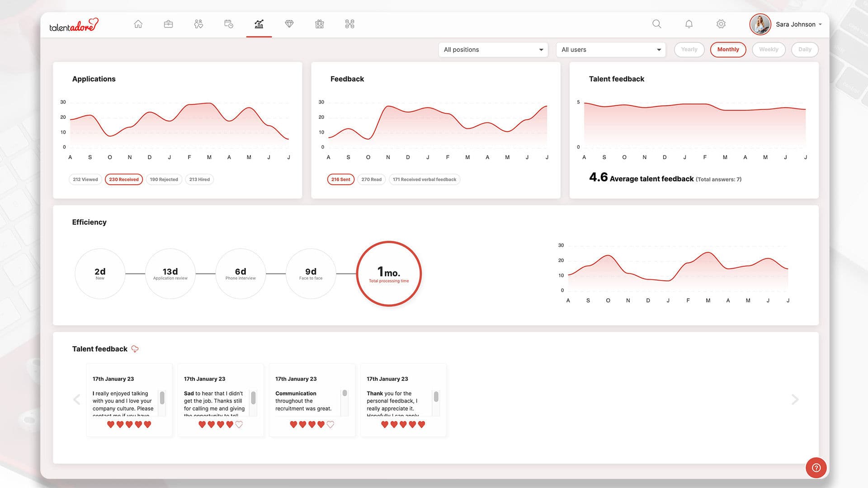Toggle the 216 Sent filter
Image resolution: width=868 pixels, height=488 pixels.
coord(341,179)
